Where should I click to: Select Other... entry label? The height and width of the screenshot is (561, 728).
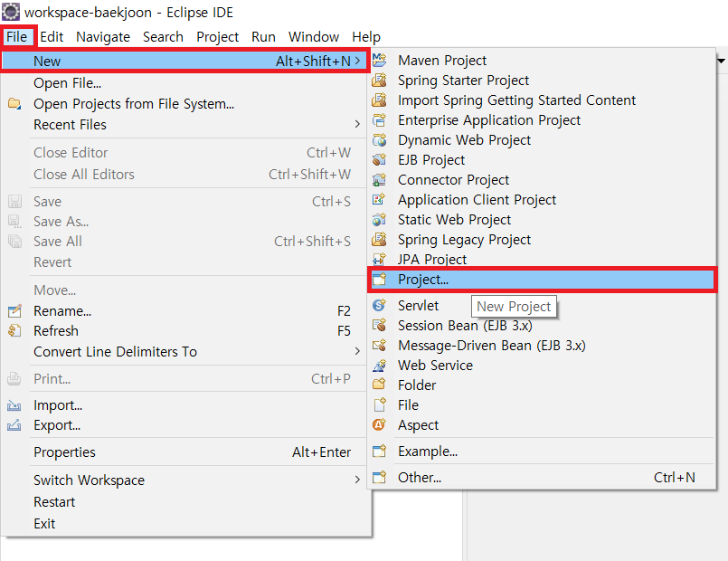pyautogui.click(x=420, y=477)
